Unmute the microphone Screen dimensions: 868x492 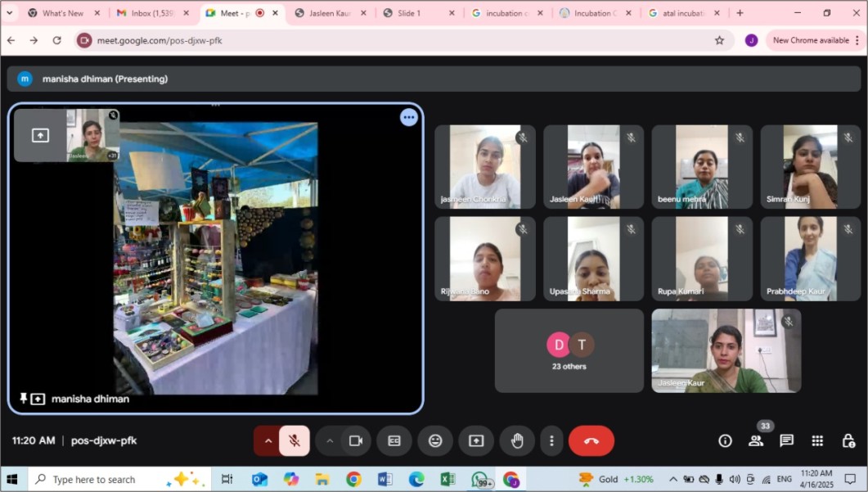click(295, 440)
